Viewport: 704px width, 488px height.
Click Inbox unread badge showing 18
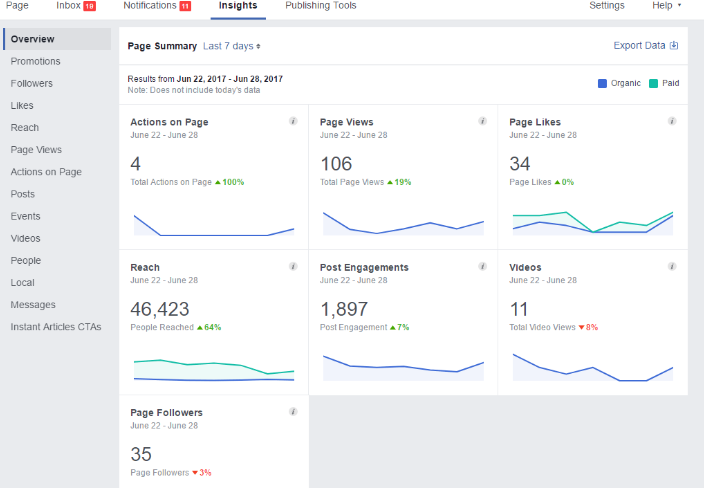pyautogui.click(x=90, y=6)
